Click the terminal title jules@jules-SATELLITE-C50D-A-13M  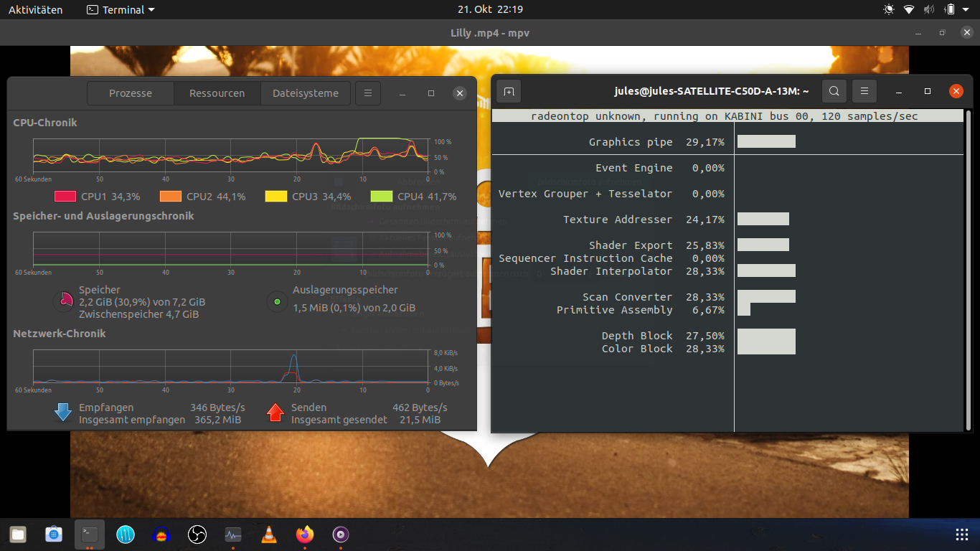(x=712, y=91)
